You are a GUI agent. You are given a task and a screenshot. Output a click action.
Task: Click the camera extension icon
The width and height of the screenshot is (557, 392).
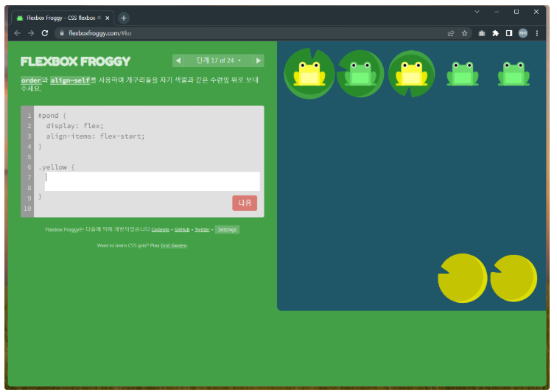click(482, 33)
